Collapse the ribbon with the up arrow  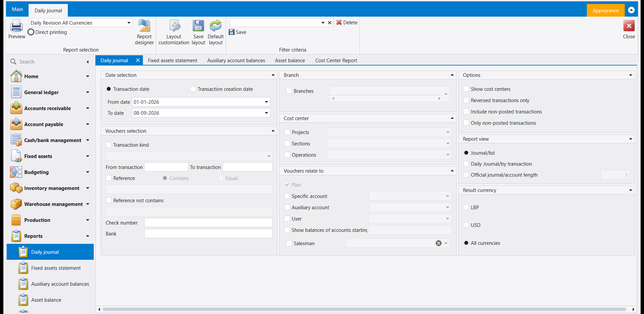[x=631, y=10]
